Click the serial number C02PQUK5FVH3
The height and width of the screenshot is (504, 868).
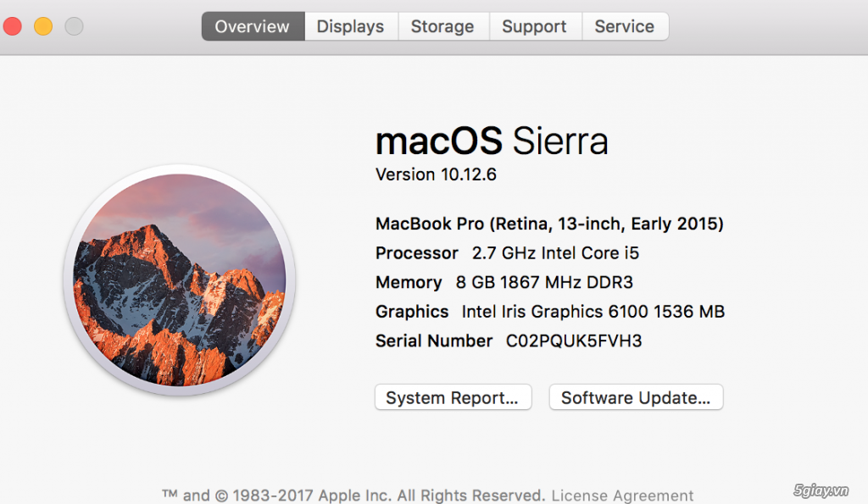(x=573, y=341)
